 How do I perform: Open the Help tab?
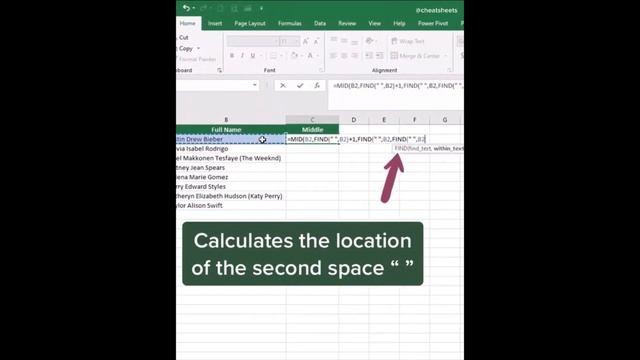pyautogui.click(x=399, y=23)
